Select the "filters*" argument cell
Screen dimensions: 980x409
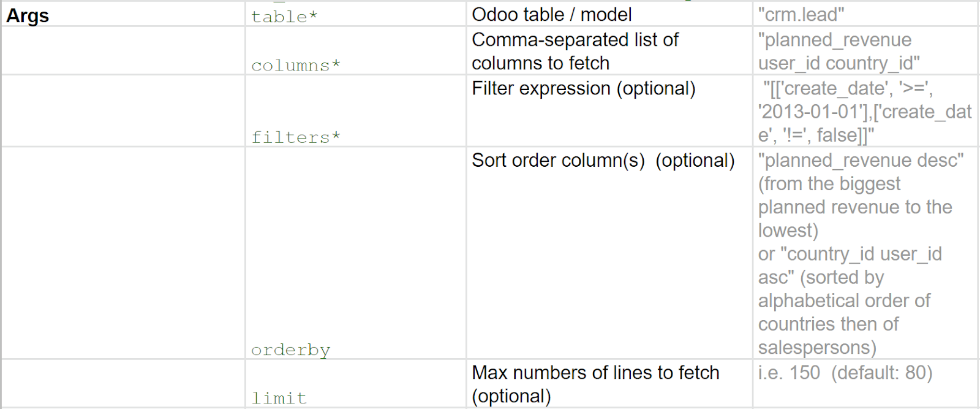(x=295, y=137)
